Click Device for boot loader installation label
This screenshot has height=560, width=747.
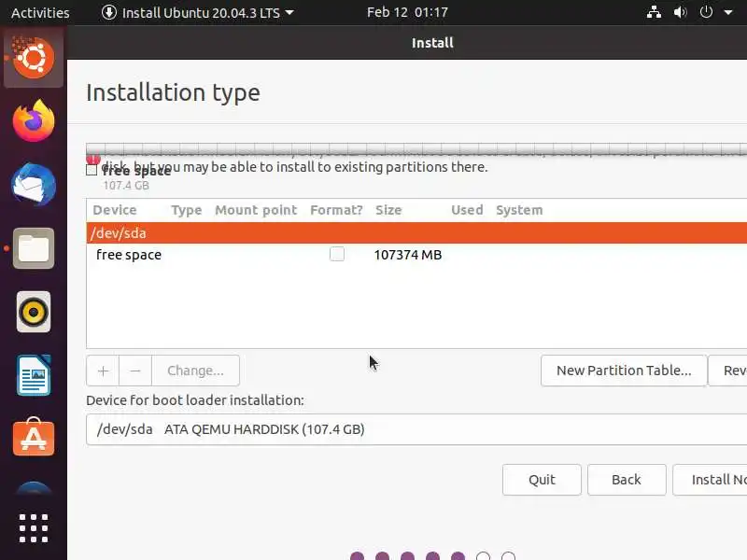click(x=195, y=400)
